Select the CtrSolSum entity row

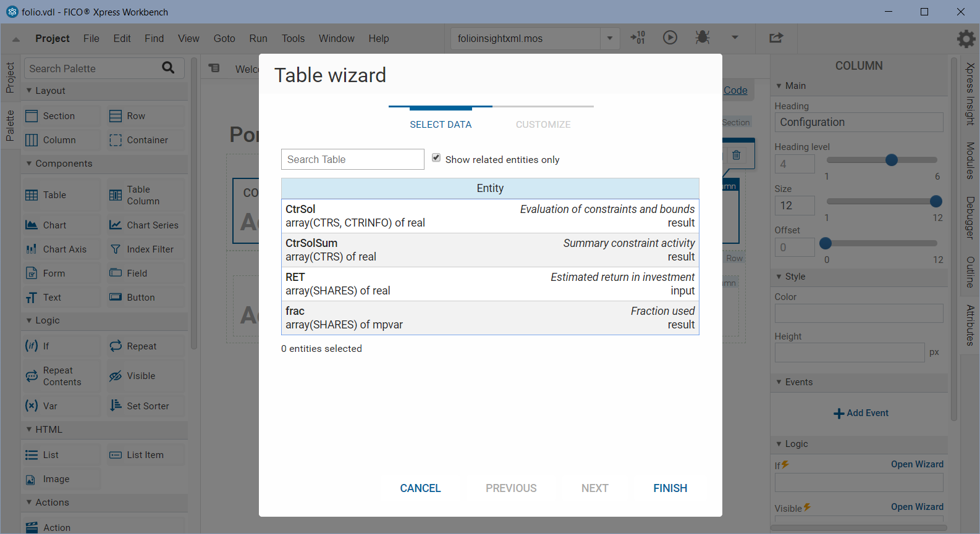tap(490, 250)
